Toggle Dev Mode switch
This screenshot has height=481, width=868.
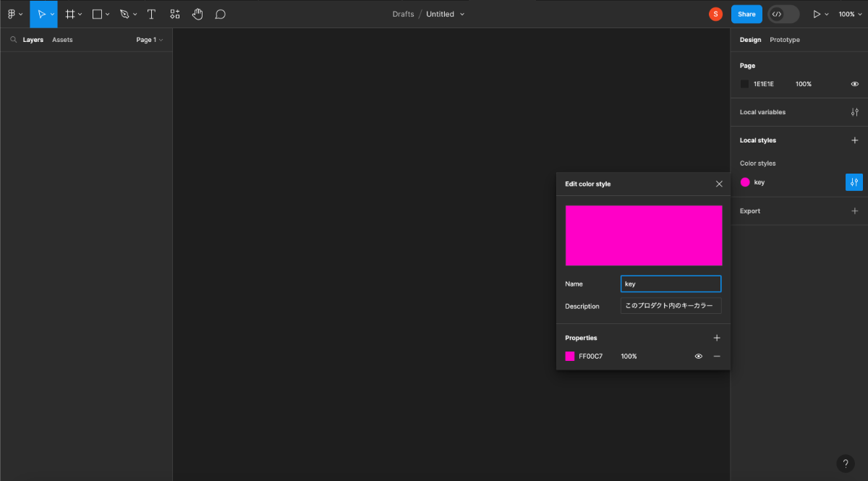[x=783, y=14]
